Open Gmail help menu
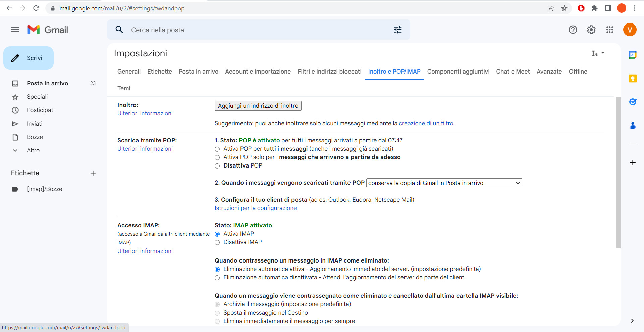This screenshot has width=644, height=332. 573,30
